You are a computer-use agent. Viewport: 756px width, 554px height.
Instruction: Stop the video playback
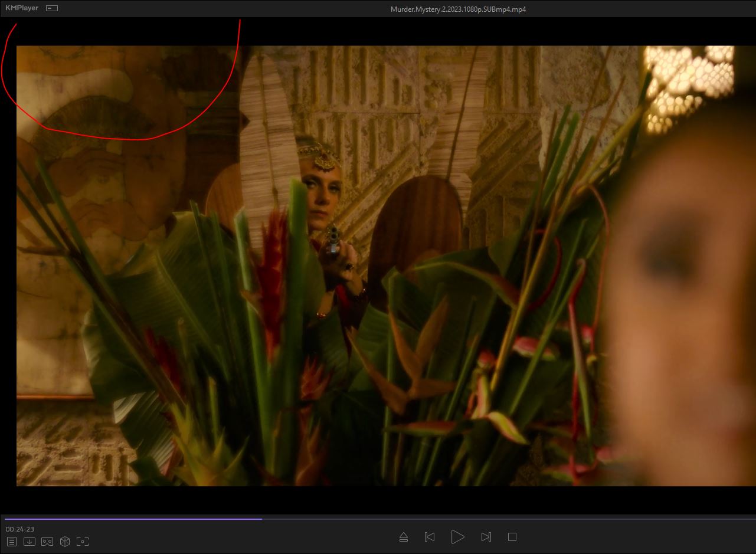(x=512, y=537)
